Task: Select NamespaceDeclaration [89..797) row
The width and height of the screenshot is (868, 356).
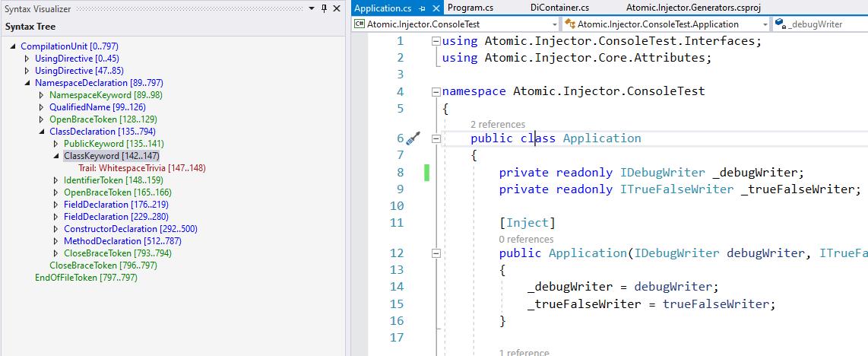Action: (99, 83)
